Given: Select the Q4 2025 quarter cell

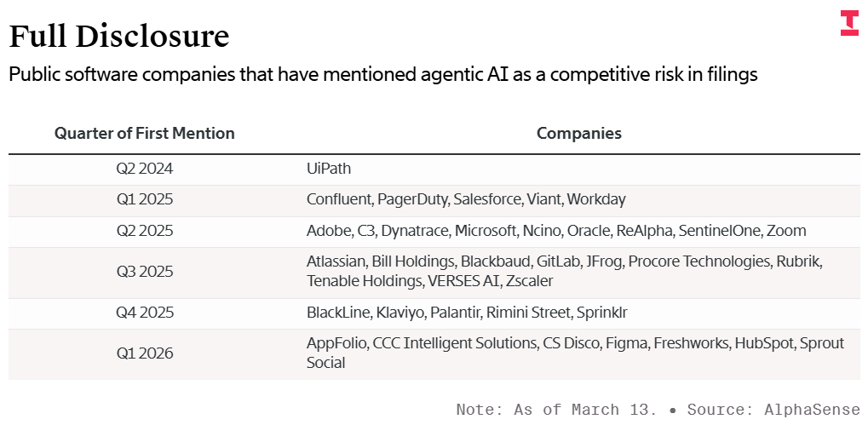Looking at the screenshot, I should (145, 313).
